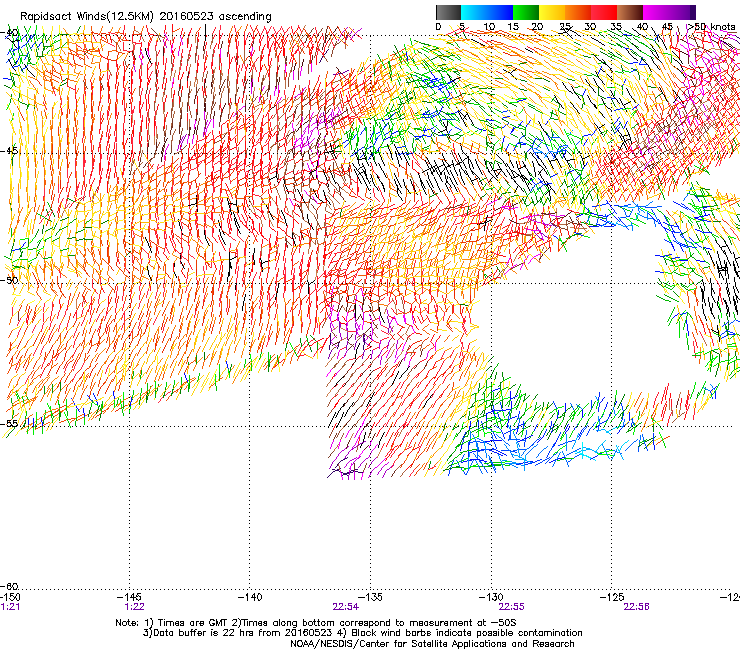The width and height of the screenshot is (740, 650).
Task: Click the purple time stamp "22:55"
Action: [512, 607]
